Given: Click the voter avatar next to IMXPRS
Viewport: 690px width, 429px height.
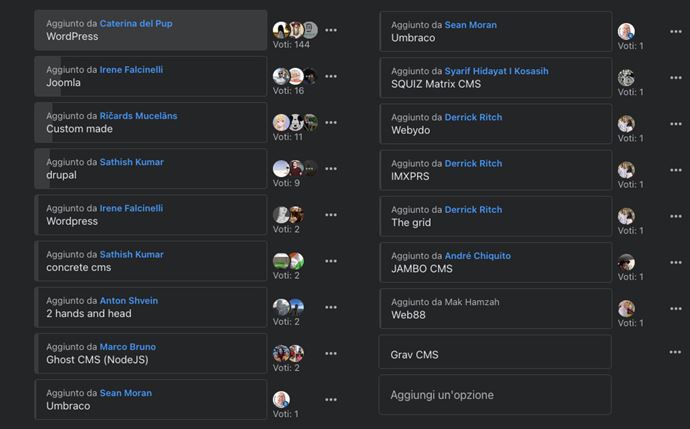Looking at the screenshot, I should (x=626, y=170).
